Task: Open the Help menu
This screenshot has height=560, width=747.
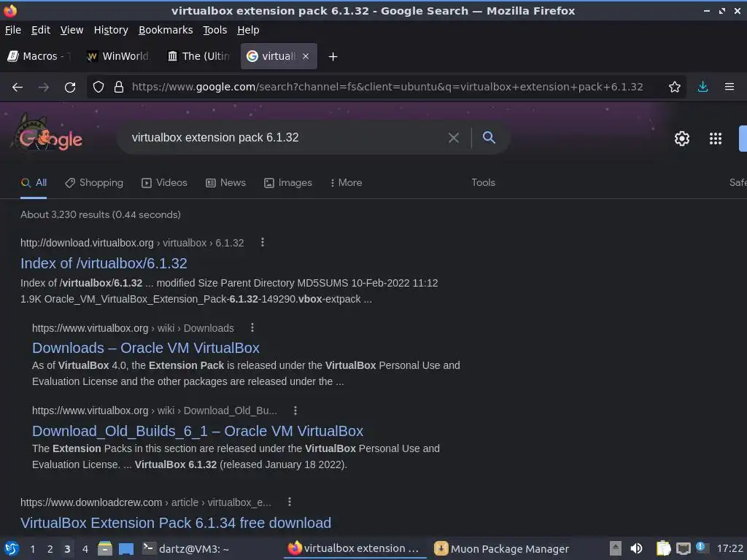Action: point(248,30)
